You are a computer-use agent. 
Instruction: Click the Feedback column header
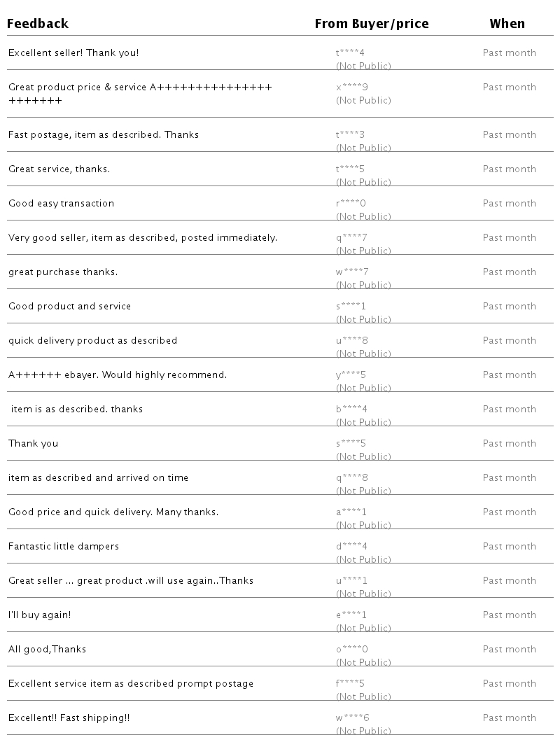pos(38,24)
